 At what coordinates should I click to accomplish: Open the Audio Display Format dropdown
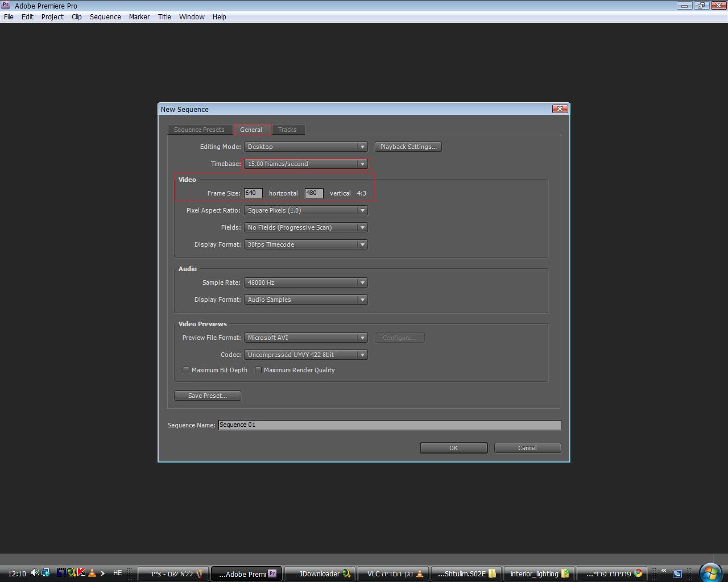(306, 300)
